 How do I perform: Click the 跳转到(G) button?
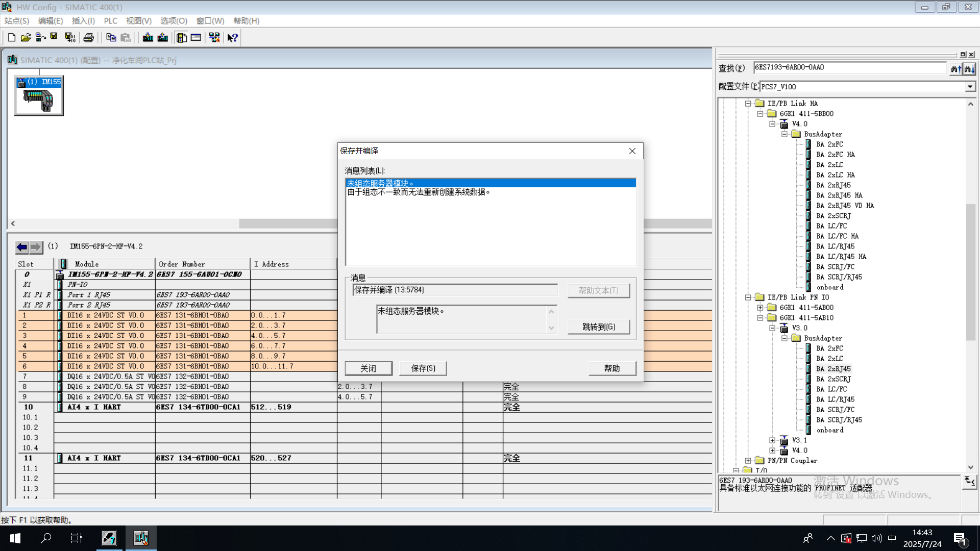(599, 327)
